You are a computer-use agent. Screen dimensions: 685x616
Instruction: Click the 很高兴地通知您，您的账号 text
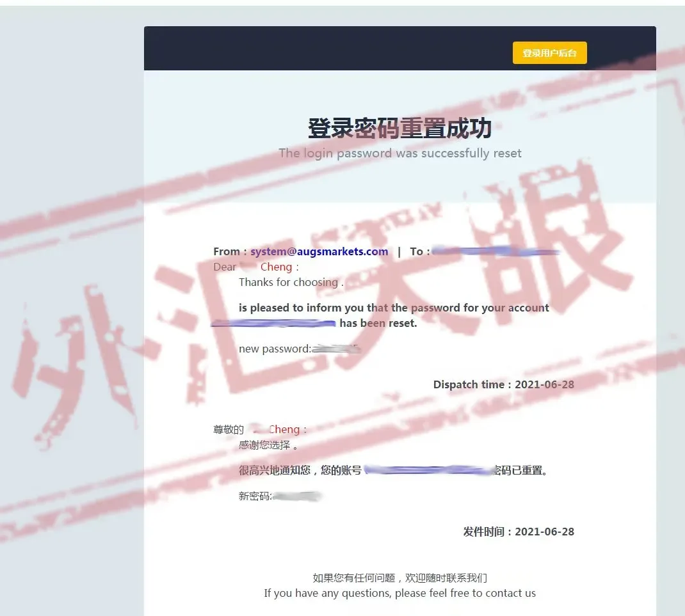(x=300, y=470)
